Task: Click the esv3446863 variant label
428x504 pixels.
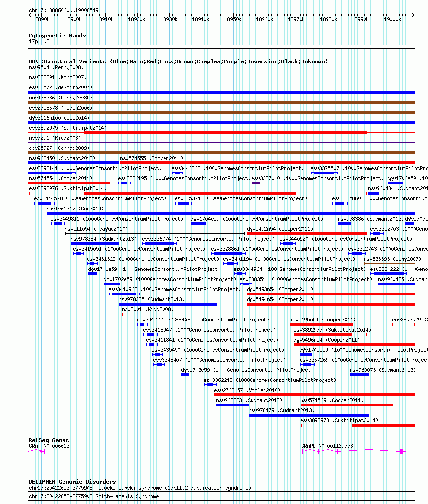Action: pos(238,169)
